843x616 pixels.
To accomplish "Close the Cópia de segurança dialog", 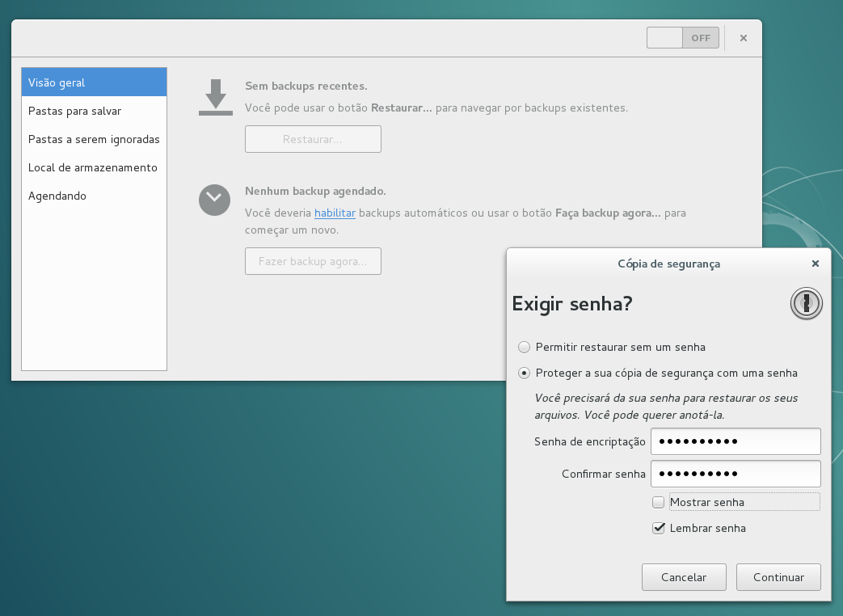I will 815,264.
